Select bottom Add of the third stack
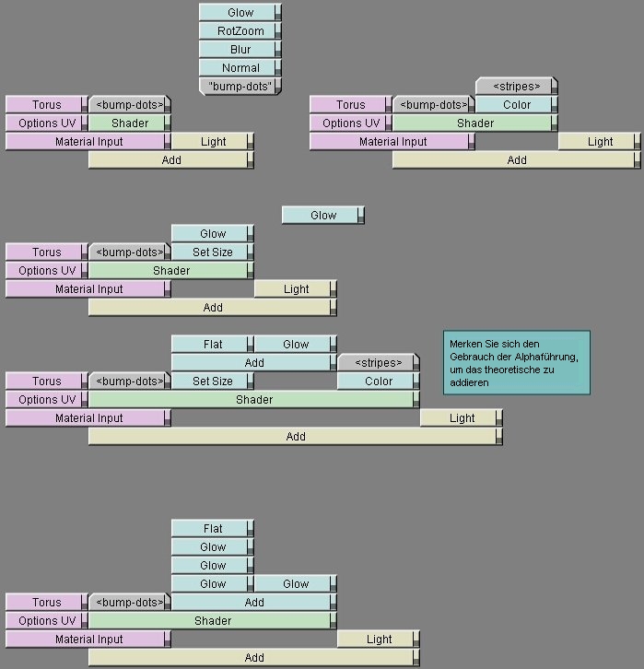Viewport: 644px width, 669px height. click(213, 307)
